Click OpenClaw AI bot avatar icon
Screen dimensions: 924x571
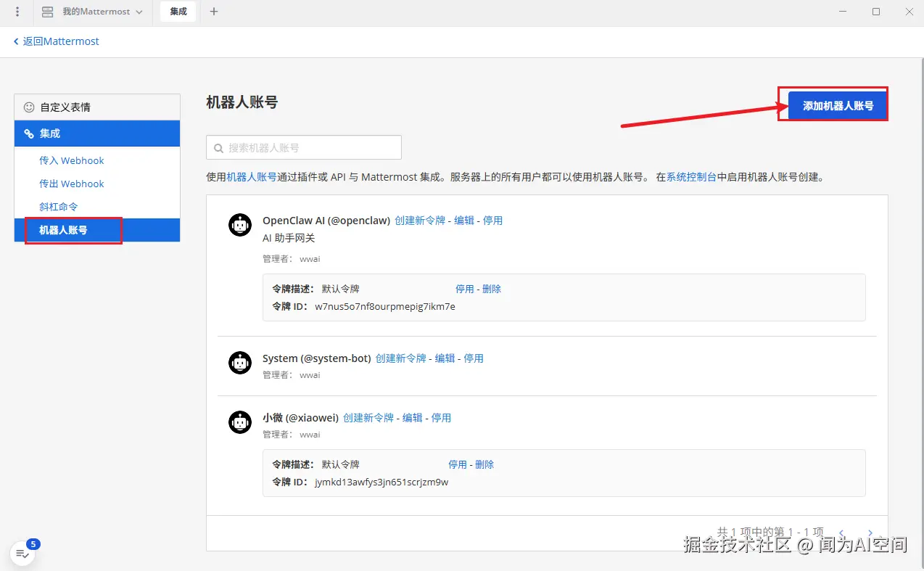[x=240, y=225]
